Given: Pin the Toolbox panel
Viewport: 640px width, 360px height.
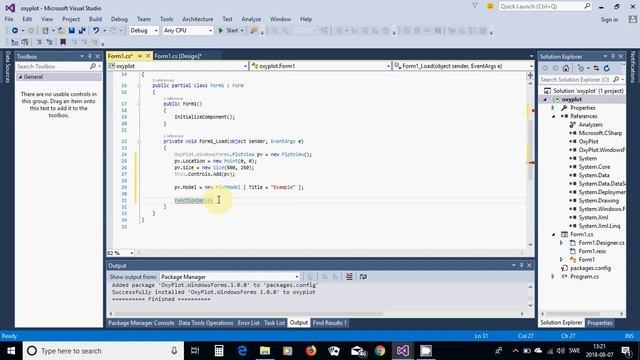Looking at the screenshot, I should click(x=90, y=56).
